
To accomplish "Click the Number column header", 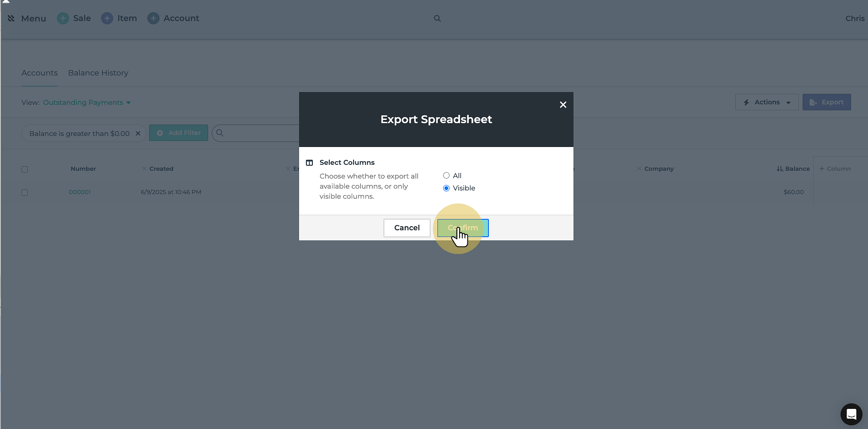I will tap(83, 168).
